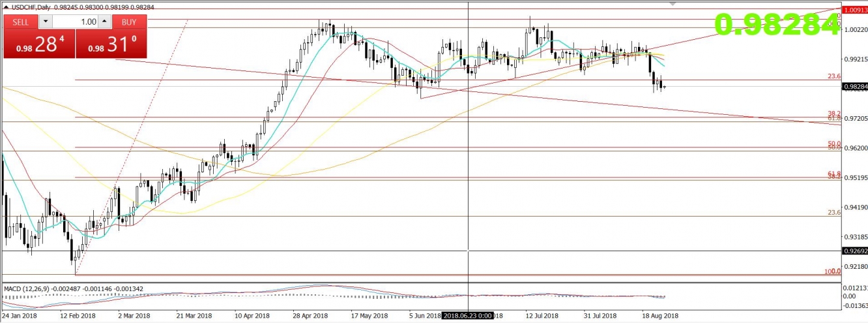The height and width of the screenshot is (323, 868).
Task: Click the 2018.06.23 0:00 date label
Action: tap(468, 316)
